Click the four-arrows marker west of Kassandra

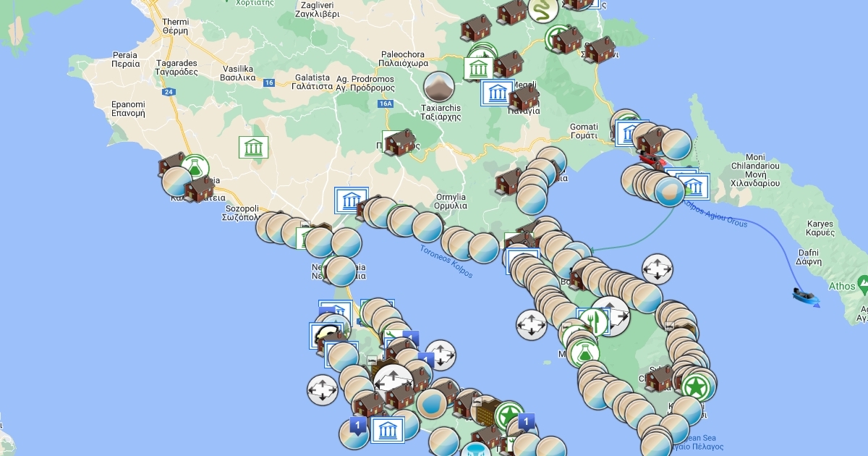click(x=322, y=389)
